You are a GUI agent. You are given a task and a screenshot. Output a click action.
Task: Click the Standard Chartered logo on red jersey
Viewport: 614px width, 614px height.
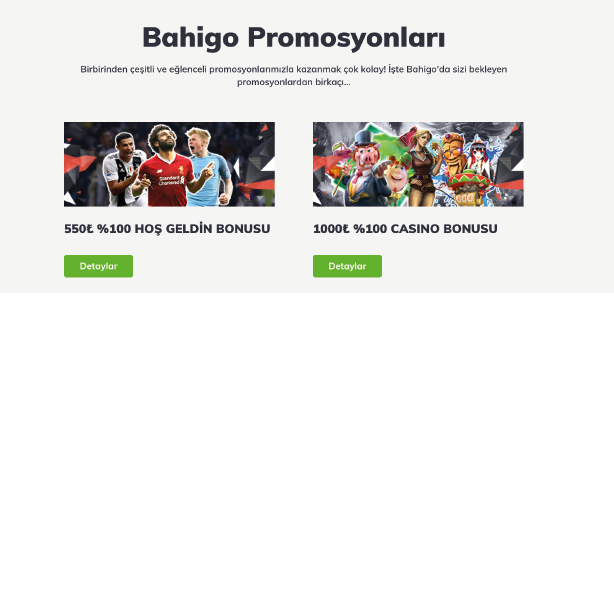coord(171,181)
